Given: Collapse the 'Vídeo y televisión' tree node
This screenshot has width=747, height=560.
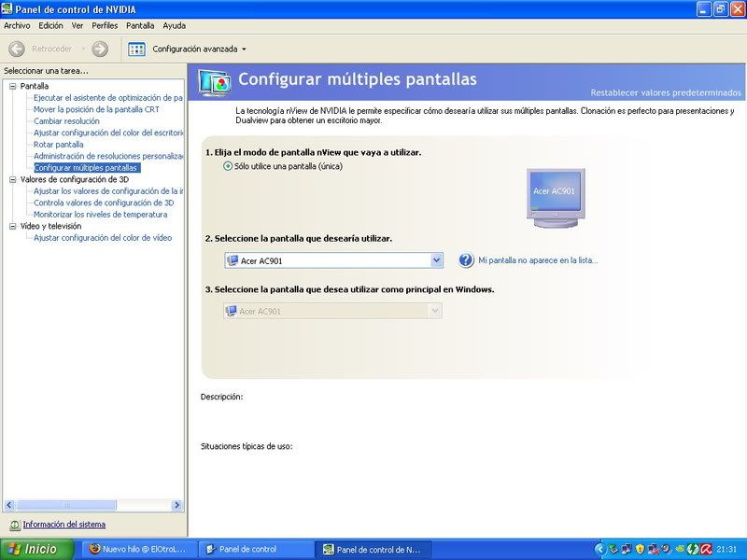Looking at the screenshot, I should [x=13, y=226].
